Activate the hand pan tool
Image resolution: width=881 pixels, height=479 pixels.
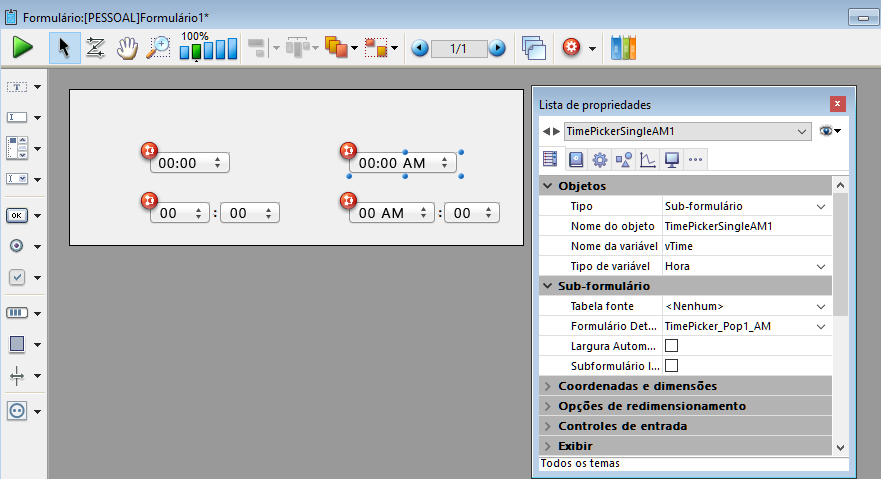coord(127,47)
